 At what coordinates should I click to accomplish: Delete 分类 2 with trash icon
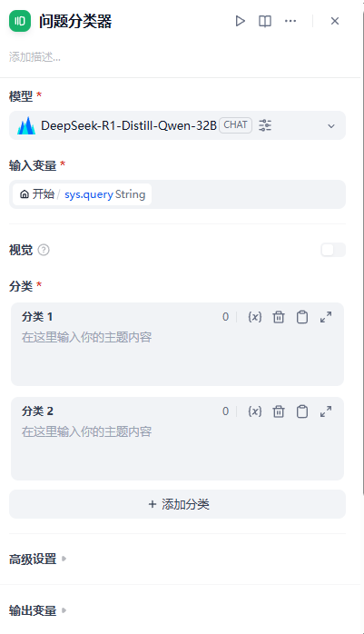click(279, 411)
